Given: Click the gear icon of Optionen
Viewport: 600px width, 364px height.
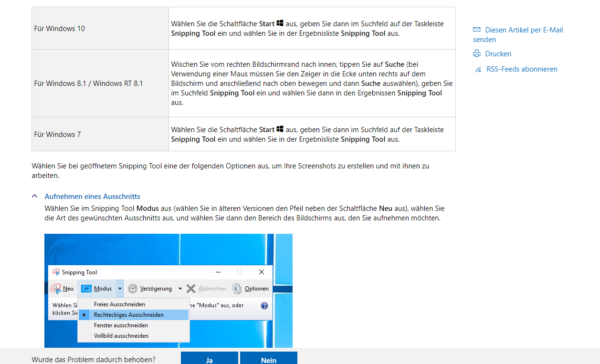Looking at the screenshot, I should click(237, 289).
